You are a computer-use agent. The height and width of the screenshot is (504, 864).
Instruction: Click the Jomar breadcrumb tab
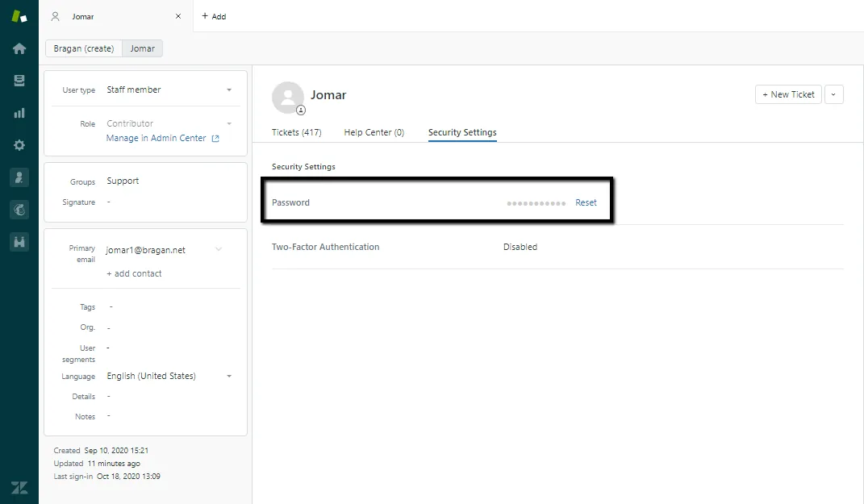(x=142, y=48)
